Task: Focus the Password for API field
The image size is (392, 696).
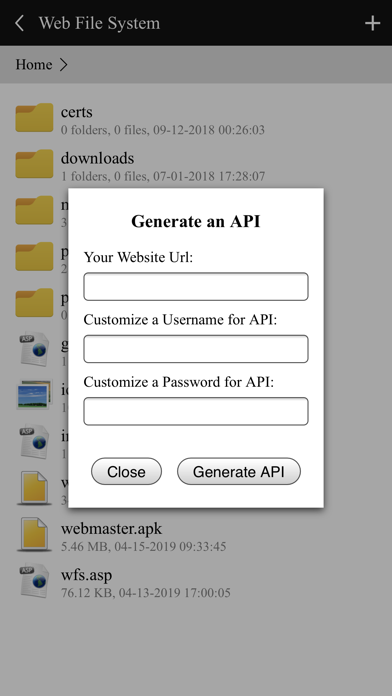Action: click(196, 411)
